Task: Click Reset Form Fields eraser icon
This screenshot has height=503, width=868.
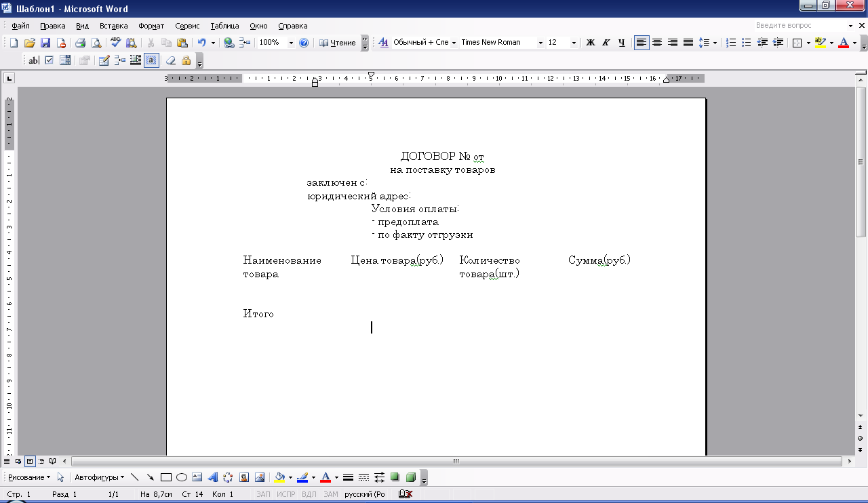Action: click(x=171, y=60)
